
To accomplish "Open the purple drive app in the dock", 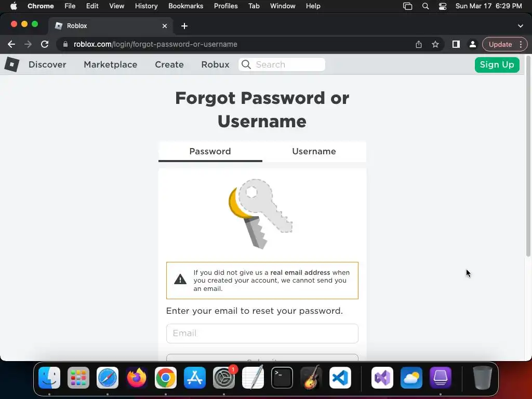I will click(441, 378).
